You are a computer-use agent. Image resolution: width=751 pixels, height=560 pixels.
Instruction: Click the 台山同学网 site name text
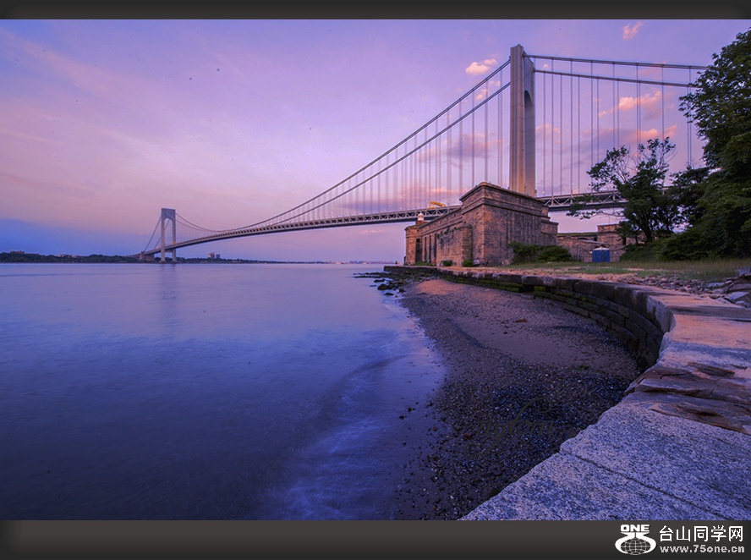tap(701, 533)
